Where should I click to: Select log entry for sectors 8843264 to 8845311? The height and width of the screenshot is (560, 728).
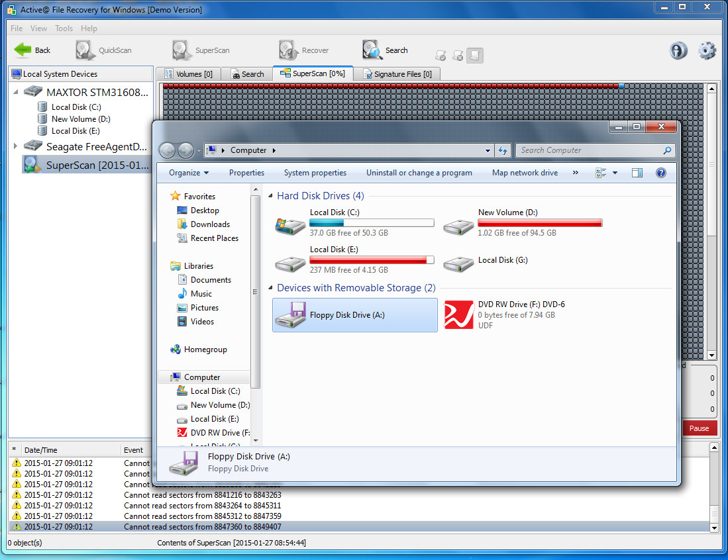pos(359,505)
